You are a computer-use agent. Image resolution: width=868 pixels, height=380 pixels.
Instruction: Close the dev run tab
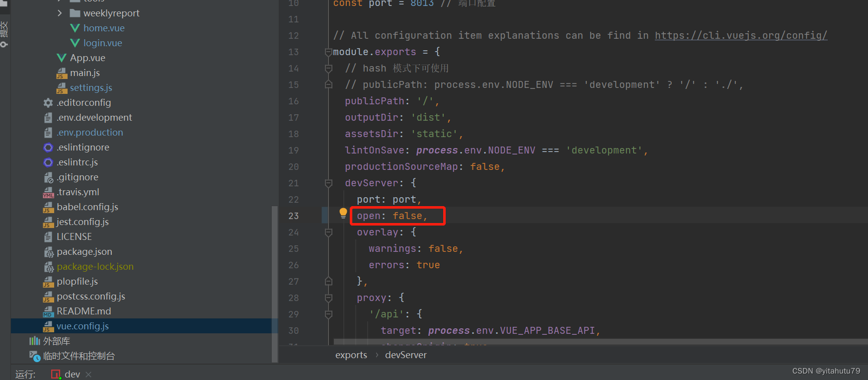click(88, 374)
